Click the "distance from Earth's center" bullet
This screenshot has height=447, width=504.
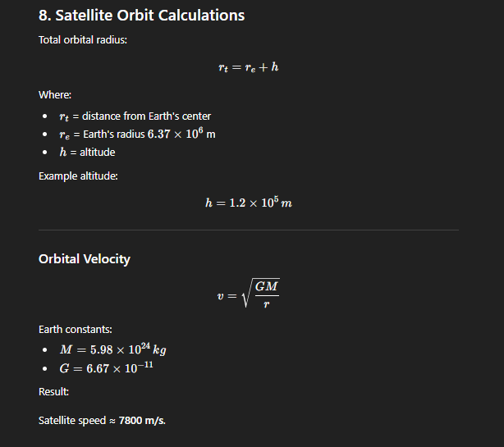pos(146,116)
